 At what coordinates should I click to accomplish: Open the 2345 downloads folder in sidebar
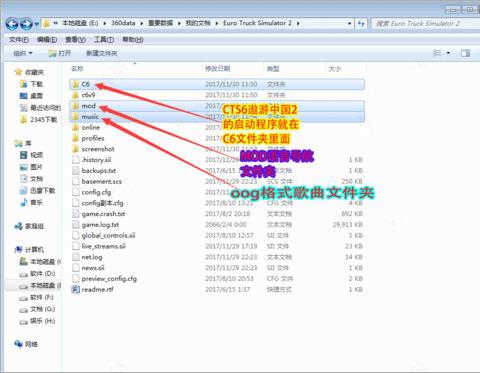tap(39, 119)
